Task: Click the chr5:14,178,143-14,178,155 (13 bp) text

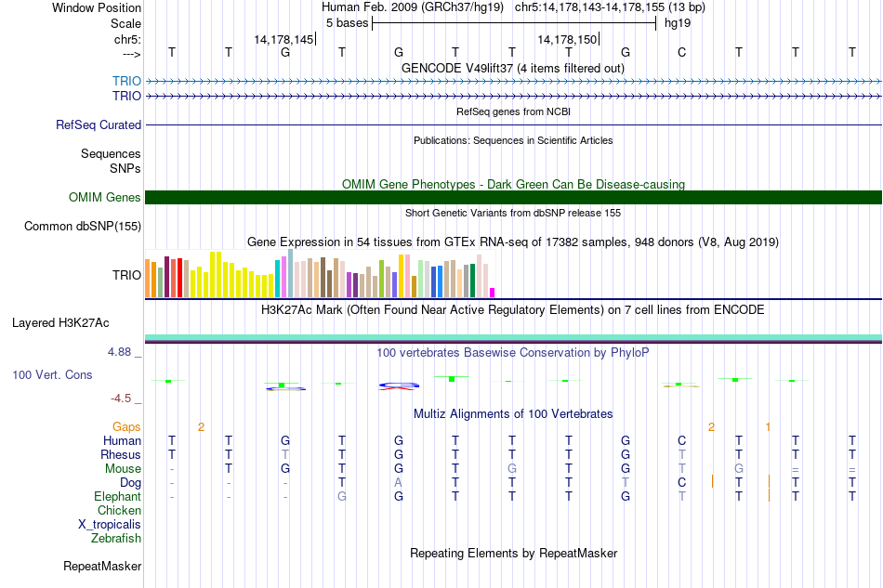Action: pos(610,7)
